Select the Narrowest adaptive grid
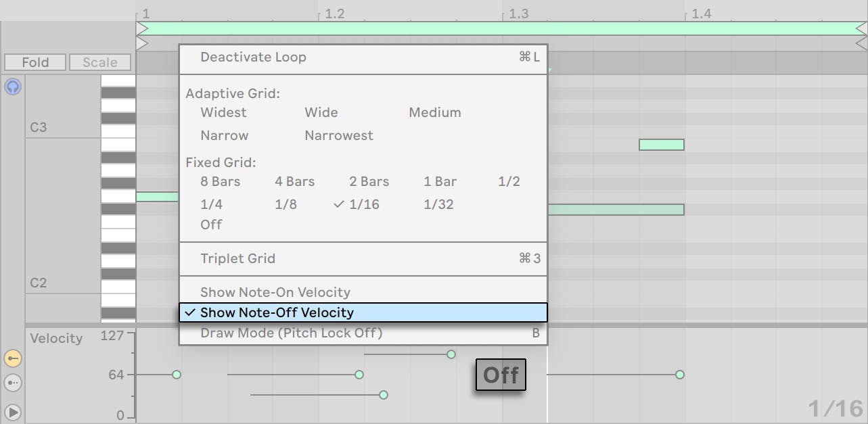 point(338,135)
